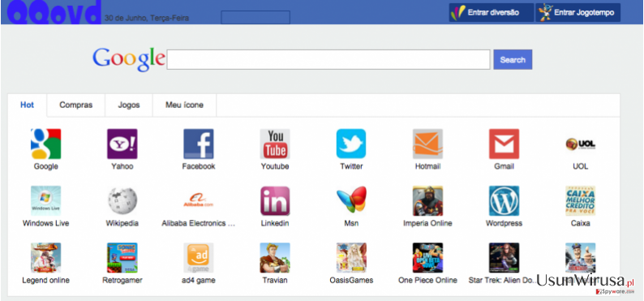Click the Facebook tile icon
644x301 pixels.
199,144
